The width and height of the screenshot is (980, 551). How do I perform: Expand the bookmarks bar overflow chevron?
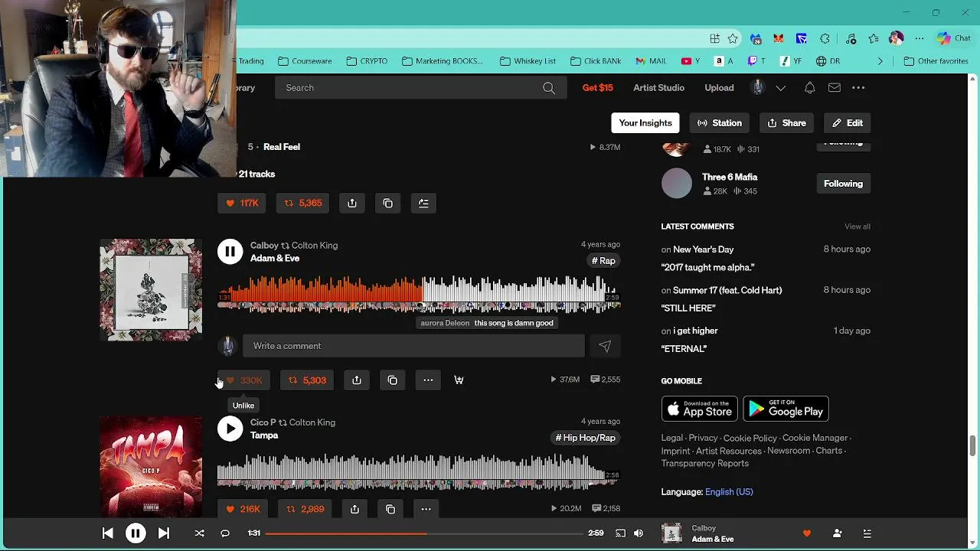click(x=880, y=61)
